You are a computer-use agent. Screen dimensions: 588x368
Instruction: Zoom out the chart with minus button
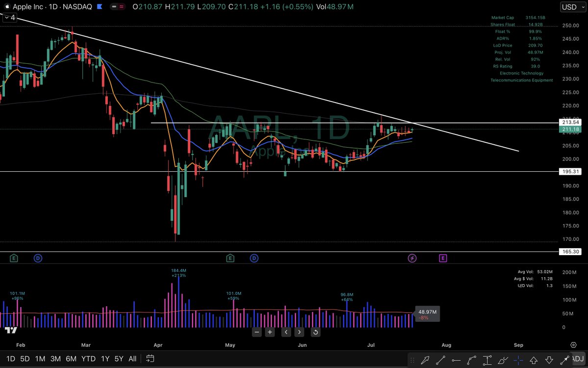tap(257, 332)
